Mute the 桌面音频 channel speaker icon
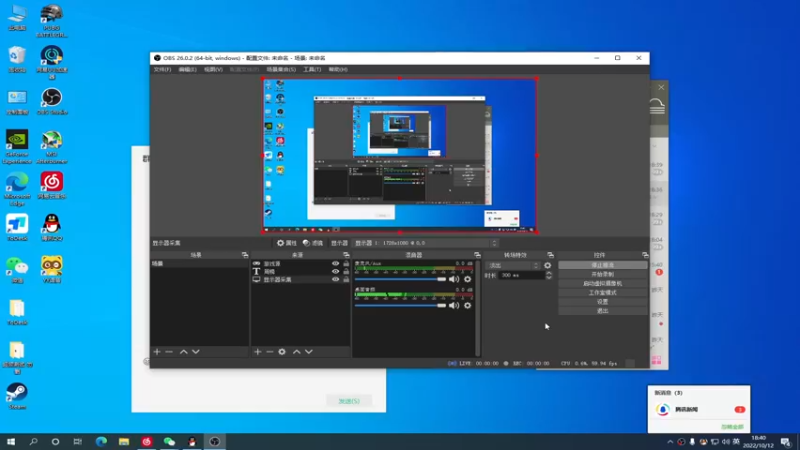The height and width of the screenshot is (450, 800). click(x=454, y=306)
